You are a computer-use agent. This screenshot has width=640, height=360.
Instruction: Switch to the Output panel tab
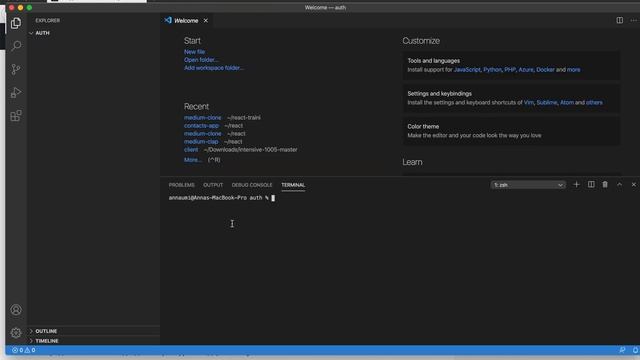[213, 185]
